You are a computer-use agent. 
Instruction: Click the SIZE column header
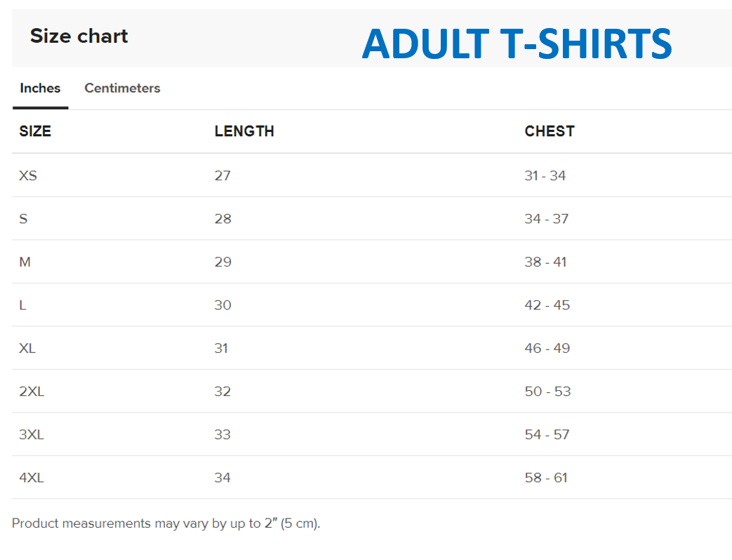point(35,131)
